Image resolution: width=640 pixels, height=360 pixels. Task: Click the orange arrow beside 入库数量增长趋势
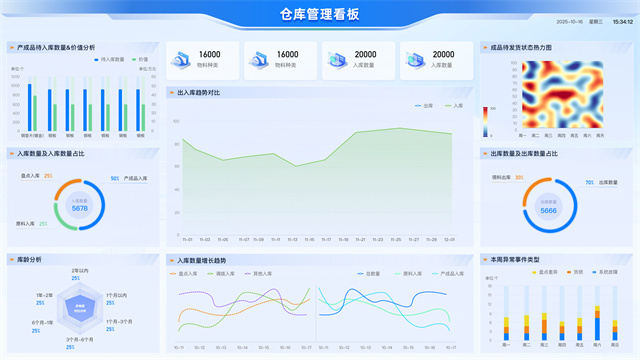point(172,260)
